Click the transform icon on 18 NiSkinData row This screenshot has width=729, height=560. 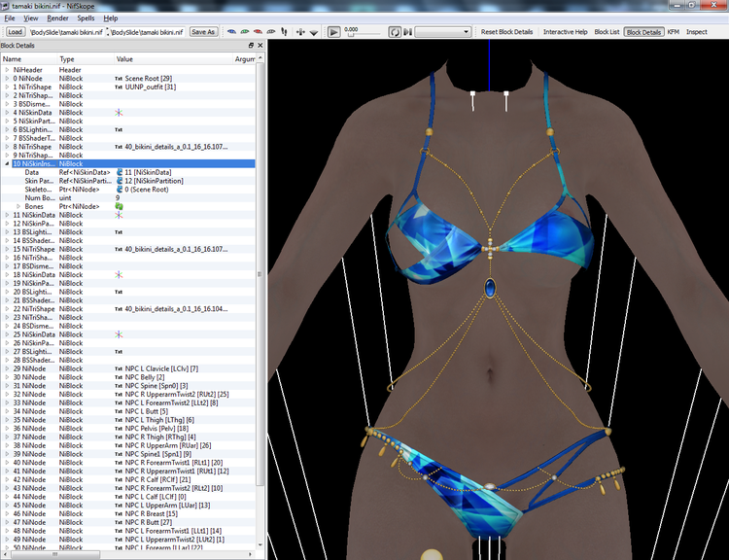pyautogui.click(x=119, y=275)
